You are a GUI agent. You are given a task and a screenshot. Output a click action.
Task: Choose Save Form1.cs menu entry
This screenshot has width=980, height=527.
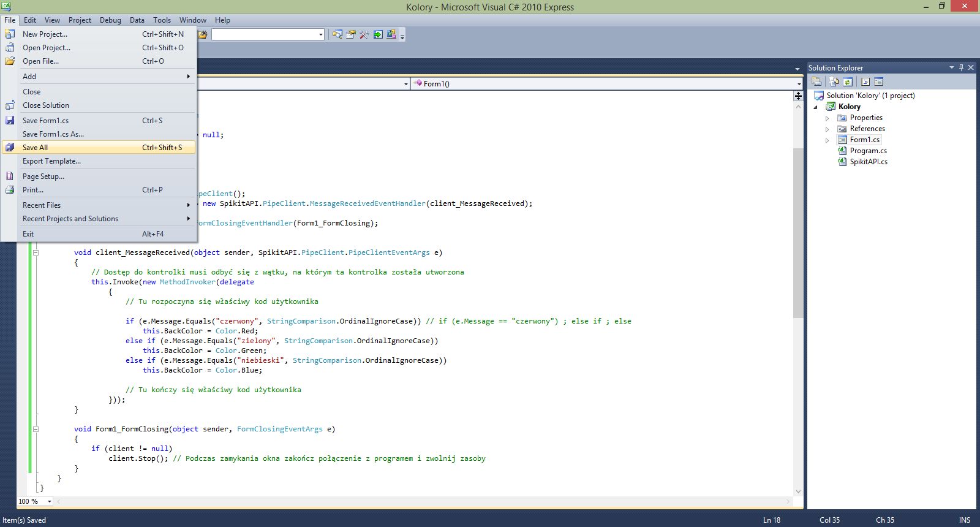pos(99,121)
